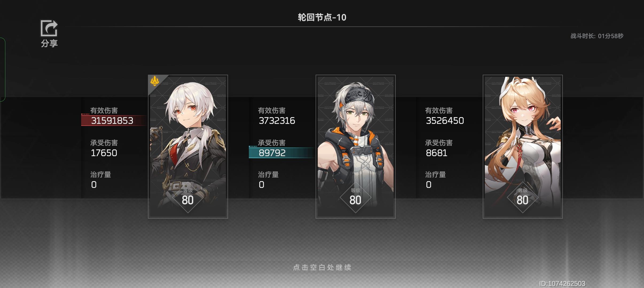The width and height of the screenshot is (644, 288).
Task: Select the white-haired character portrait card
Action: [x=188, y=147]
